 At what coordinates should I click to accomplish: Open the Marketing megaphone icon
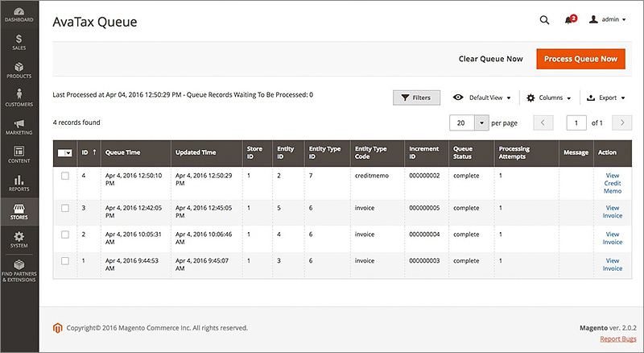point(19,127)
